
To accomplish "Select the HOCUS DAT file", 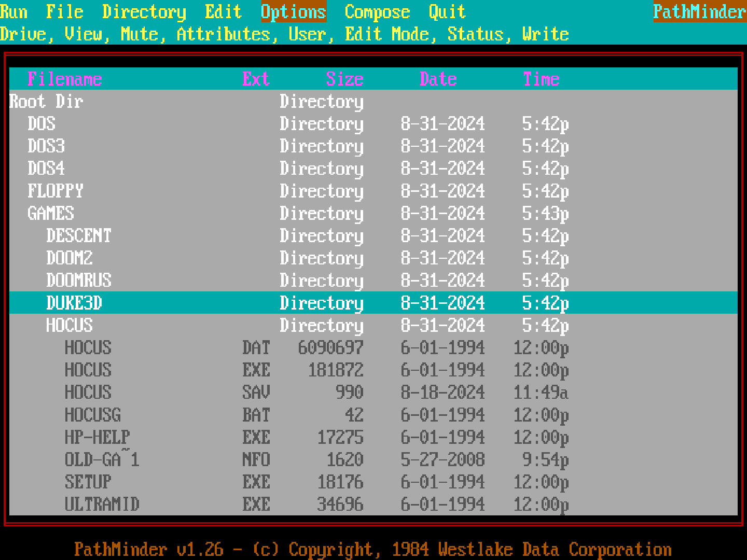I will (x=374, y=347).
